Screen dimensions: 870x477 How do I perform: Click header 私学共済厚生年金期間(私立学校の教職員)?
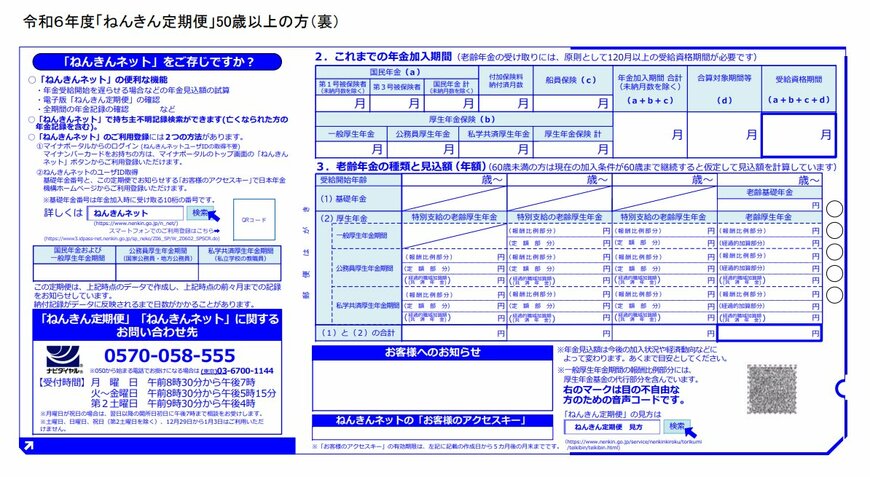pyautogui.click(x=240, y=255)
